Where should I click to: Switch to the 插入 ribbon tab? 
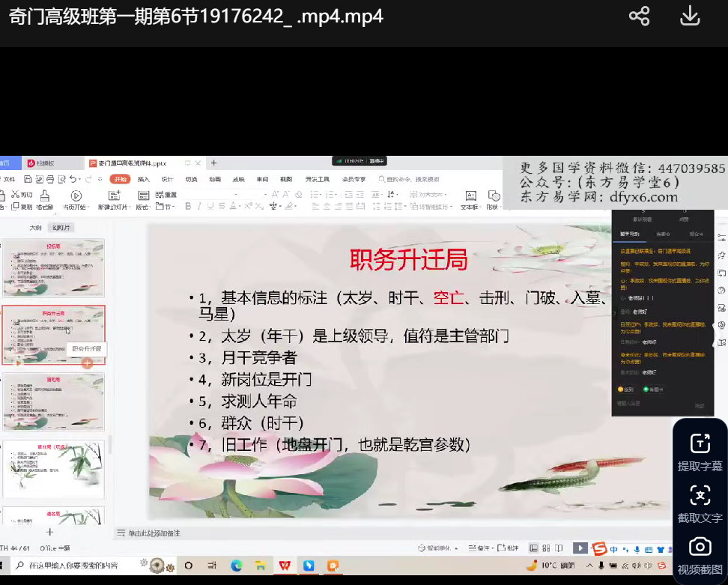pos(143,180)
